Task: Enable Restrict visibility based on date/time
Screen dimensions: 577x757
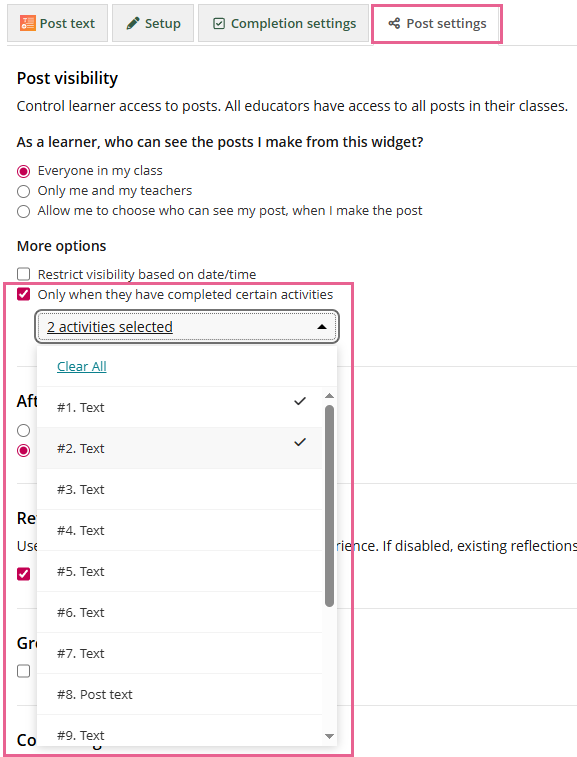Action: (x=23, y=274)
